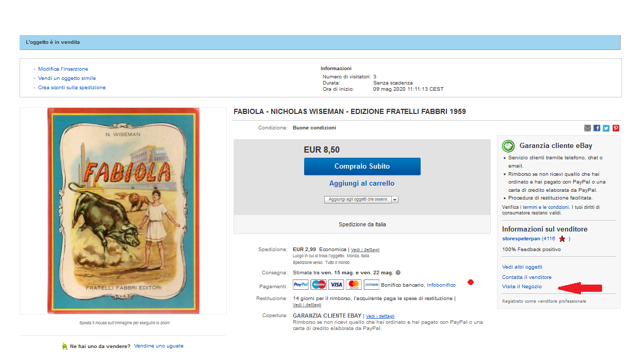Expand the watch list dropdown arrow
This screenshot has width=632, height=364.
395,200
